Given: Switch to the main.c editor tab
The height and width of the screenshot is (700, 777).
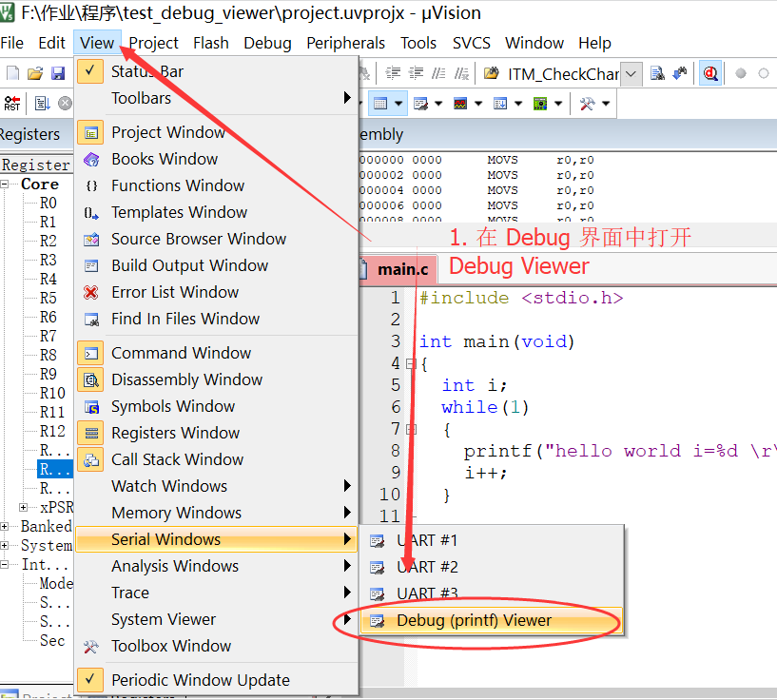Looking at the screenshot, I should 398,269.
